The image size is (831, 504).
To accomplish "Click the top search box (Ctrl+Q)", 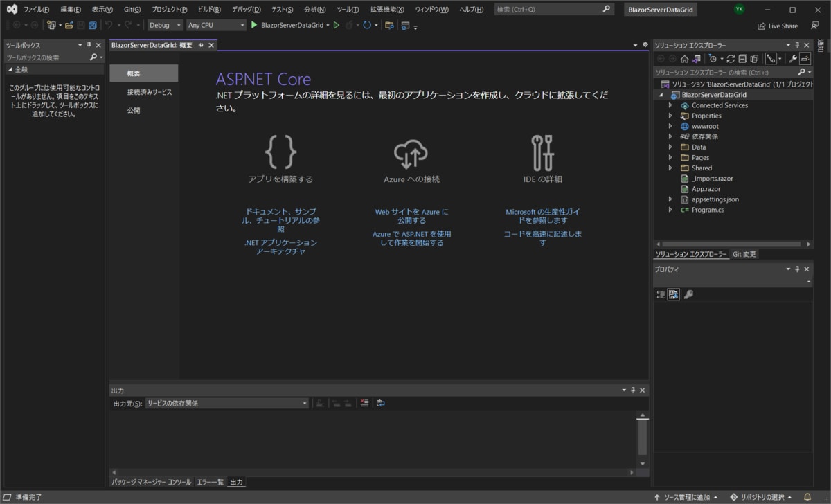I will coord(555,10).
